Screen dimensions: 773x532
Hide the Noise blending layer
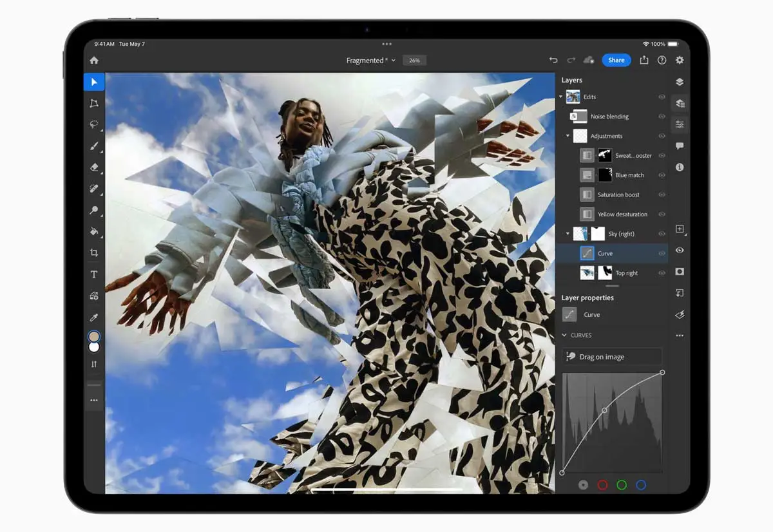tap(662, 117)
